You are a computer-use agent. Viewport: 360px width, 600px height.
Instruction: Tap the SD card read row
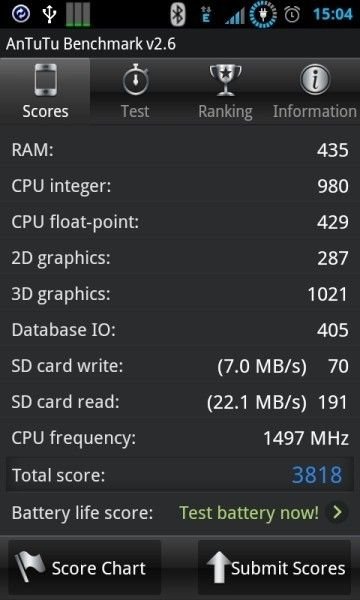click(x=180, y=402)
